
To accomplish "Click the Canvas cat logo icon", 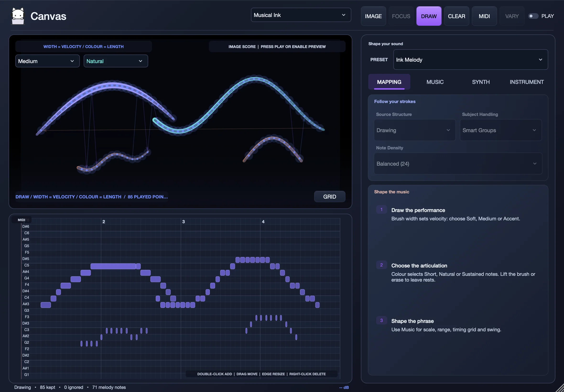I will pyautogui.click(x=18, y=16).
